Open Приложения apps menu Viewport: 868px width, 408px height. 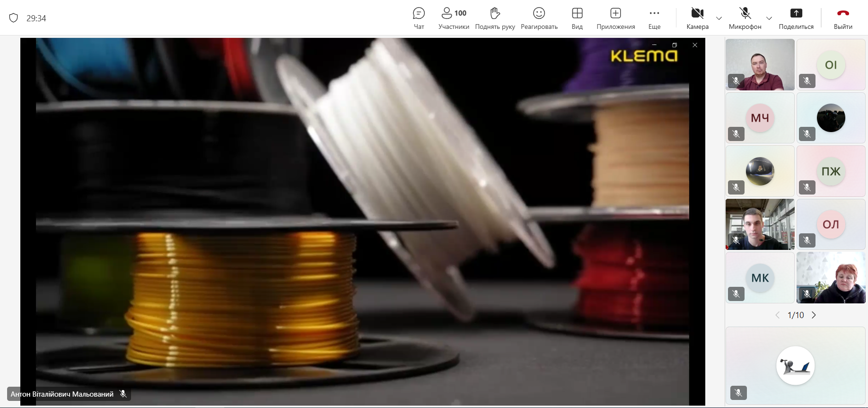click(615, 18)
